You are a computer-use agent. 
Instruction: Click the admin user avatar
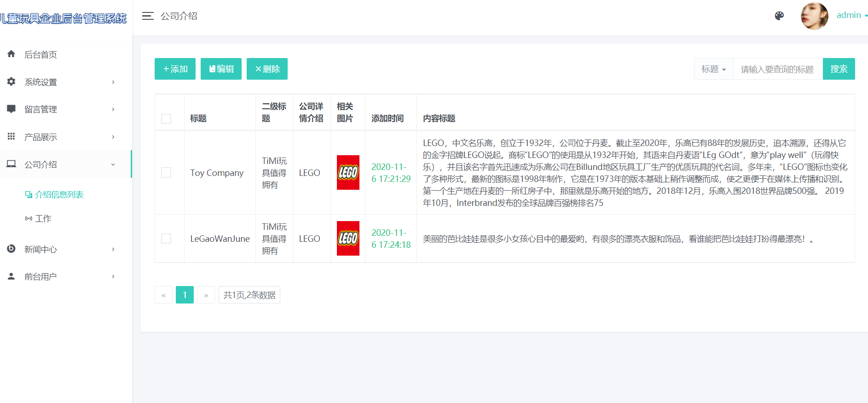pyautogui.click(x=815, y=16)
